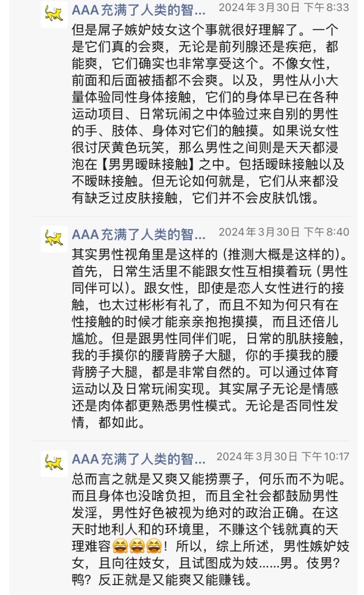Click the cat avatar on the 8:33 post
This screenshot has width=364, height=595.
pos(54,13)
